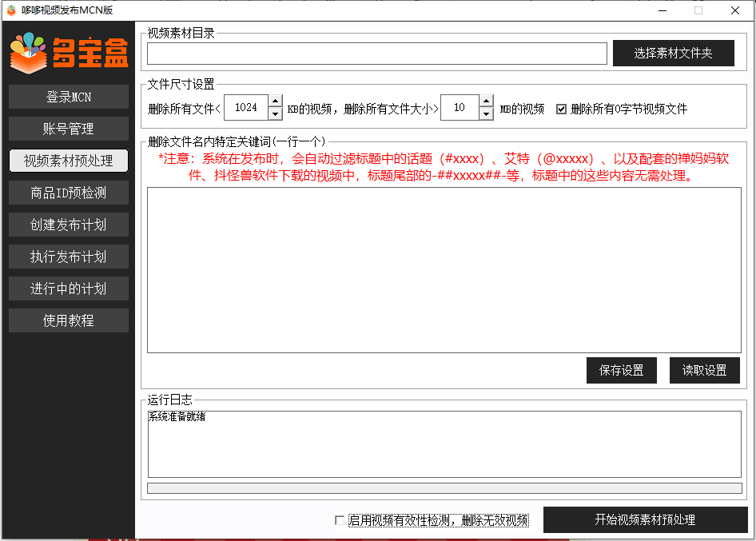
Task: Toggle the 删除所有0字节视频文件 checkbox
Action: tap(561, 109)
